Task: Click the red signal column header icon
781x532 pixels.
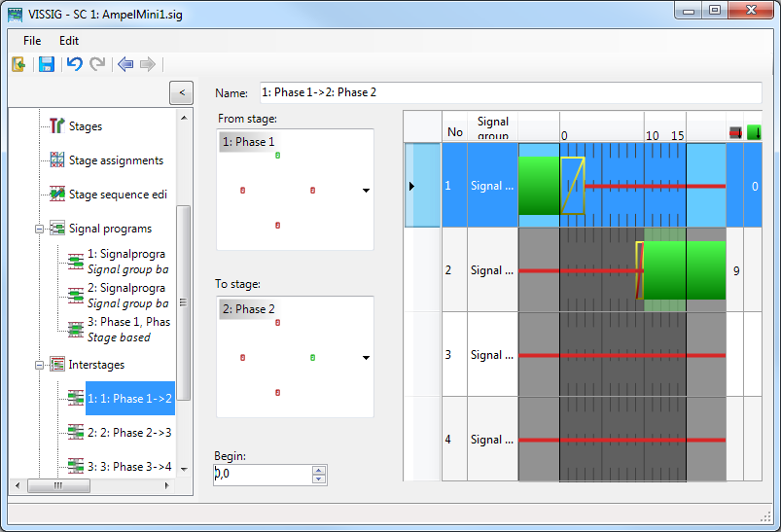Action: pos(735,131)
